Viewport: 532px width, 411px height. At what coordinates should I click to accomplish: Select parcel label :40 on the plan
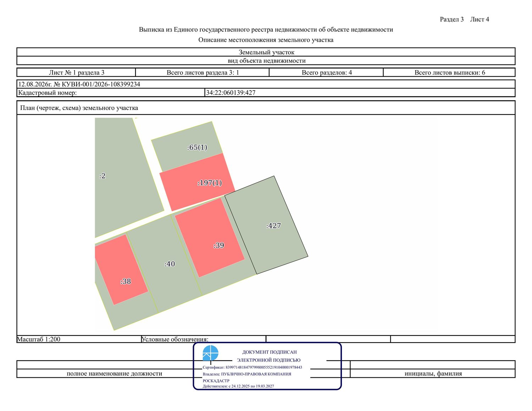170,264
